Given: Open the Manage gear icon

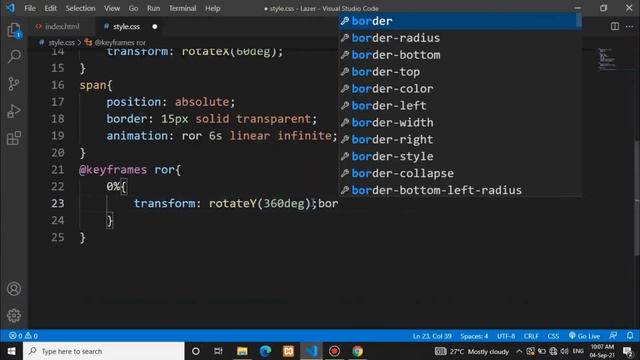Looking at the screenshot, I should pos(14,315).
